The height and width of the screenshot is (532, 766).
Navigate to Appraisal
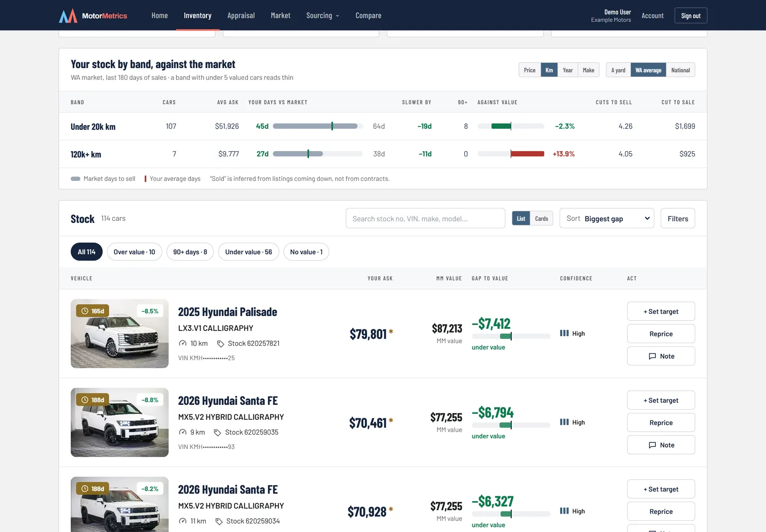pyautogui.click(x=241, y=16)
